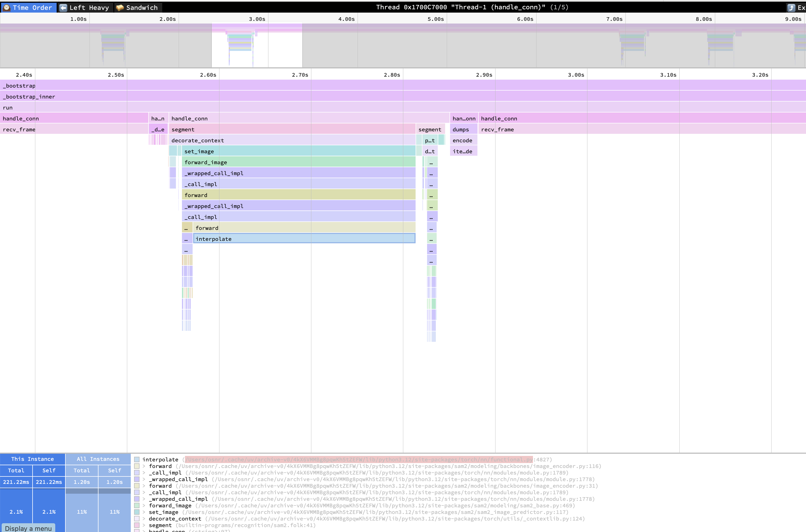Select the d…t frame
The height and width of the screenshot is (532, 806).
coord(430,151)
